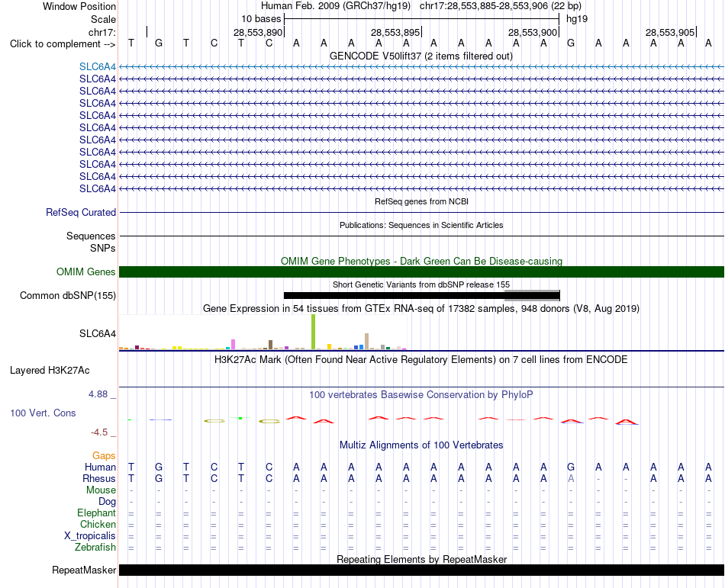This screenshot has height=588, width=725.
Task: Open the GTEx 'Gene Expression in 54 tissues' title
Action: click(x=421, y=309)
